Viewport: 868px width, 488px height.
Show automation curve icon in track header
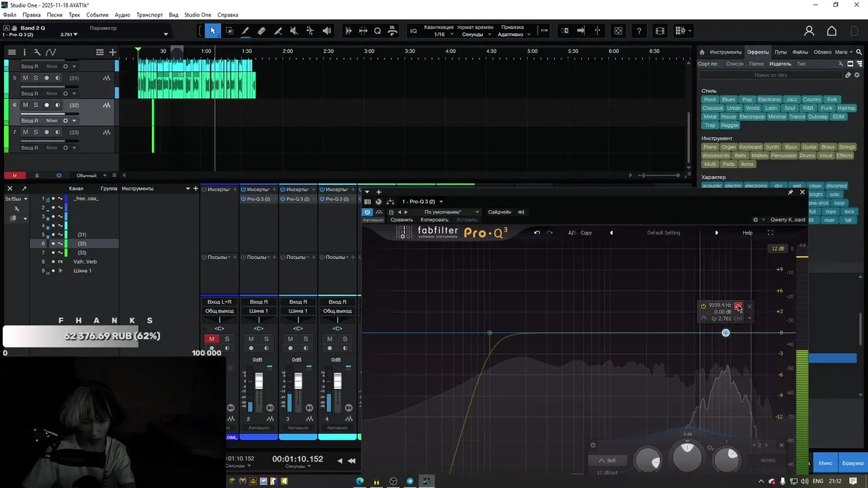(51, 52)
